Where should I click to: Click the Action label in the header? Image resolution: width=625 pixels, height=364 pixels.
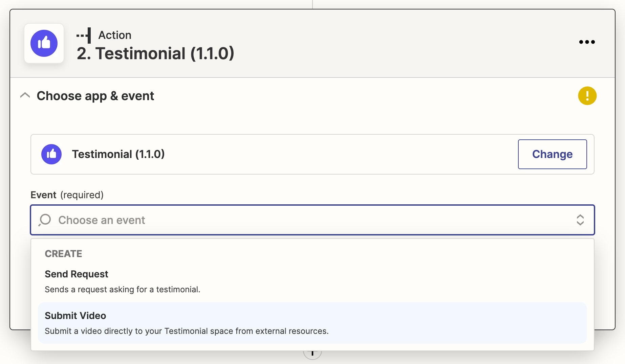[115, 35]
